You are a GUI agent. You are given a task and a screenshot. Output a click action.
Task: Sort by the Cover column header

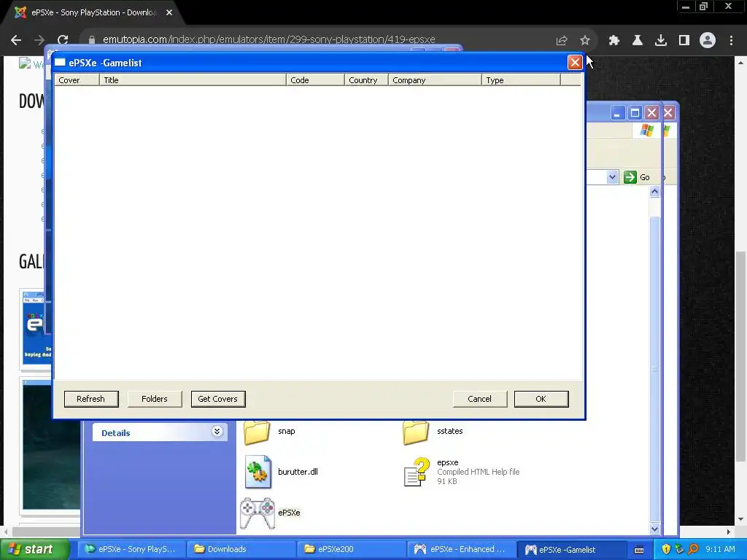click(77, 80)
